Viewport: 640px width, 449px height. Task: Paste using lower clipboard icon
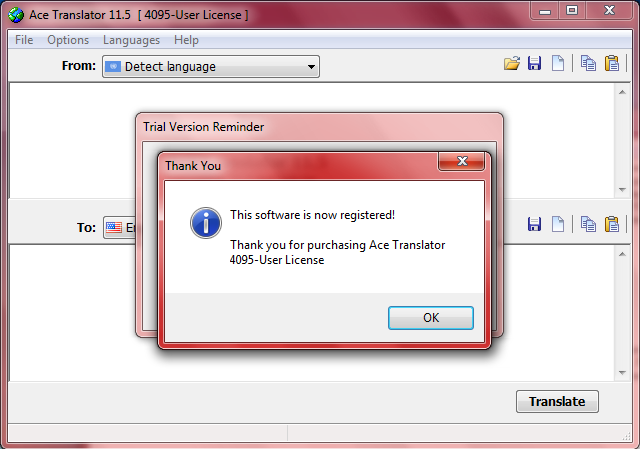click(611, 224)
